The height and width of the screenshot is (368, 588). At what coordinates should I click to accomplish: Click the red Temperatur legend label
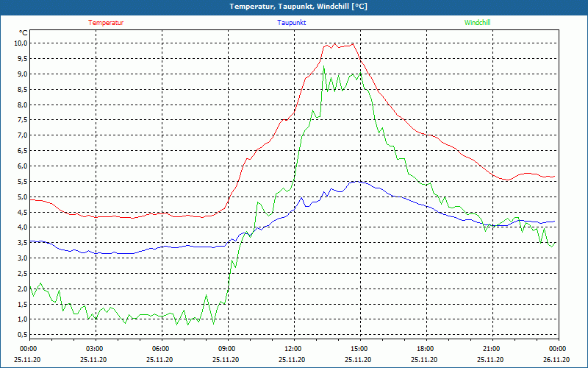point(106,23)
